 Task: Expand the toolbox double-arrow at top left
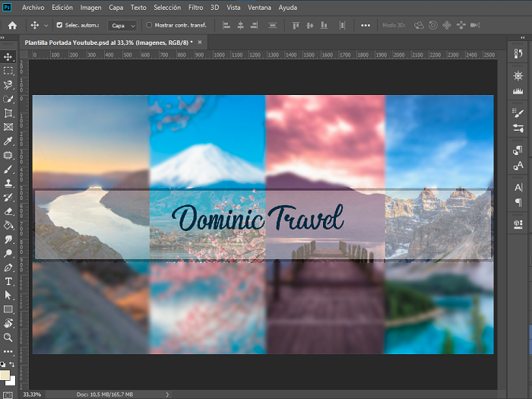(2, 37)
